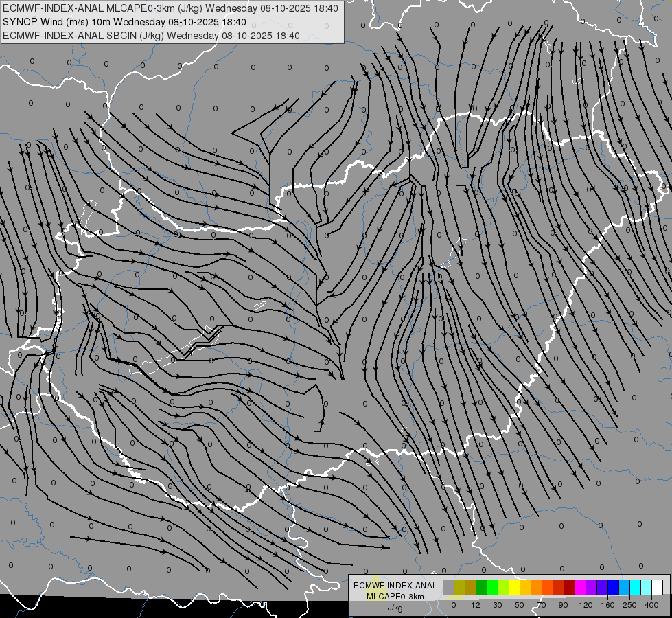Click the J/kg unit label in the legend
Screen dimensions: 672x618
pyautogui.click(x=395, y=608)
